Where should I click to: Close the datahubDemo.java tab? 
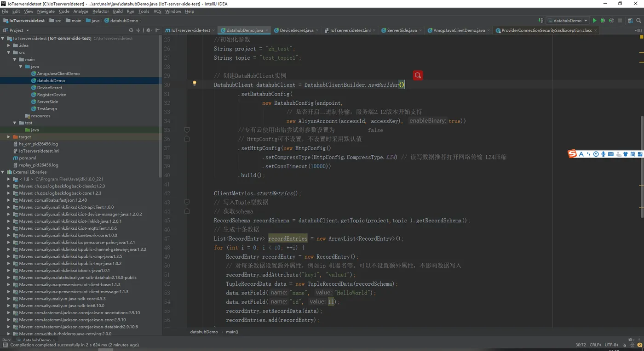[x=267, y=30]
